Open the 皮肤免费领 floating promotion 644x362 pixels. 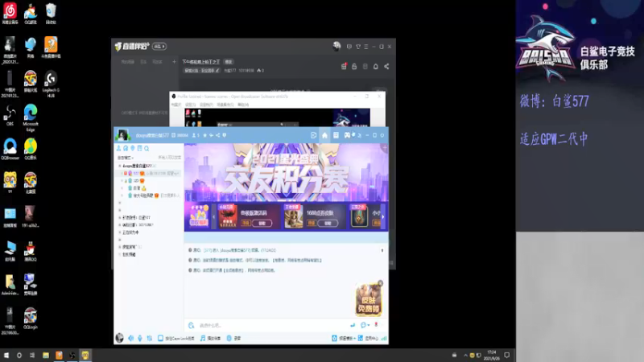click(x=369, y=300)
